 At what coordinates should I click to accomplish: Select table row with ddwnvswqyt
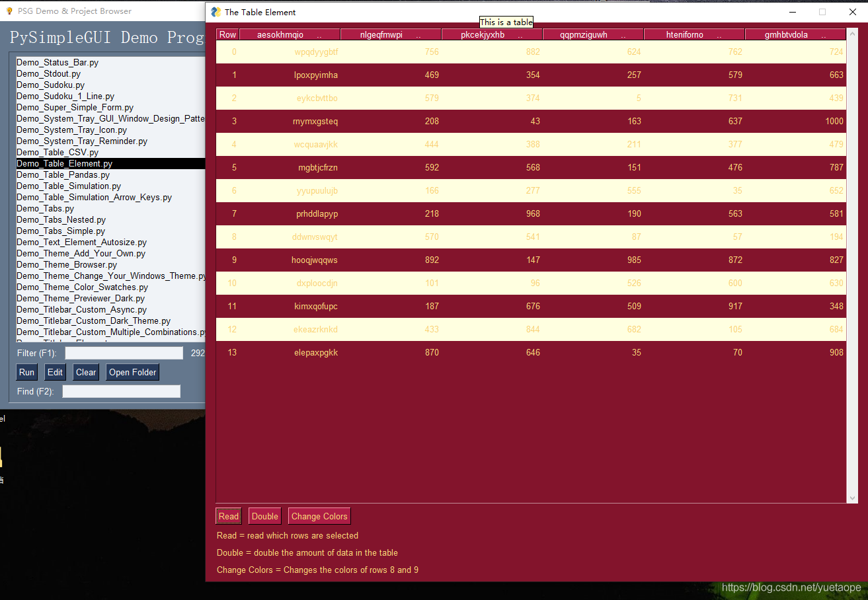(531, 237)
